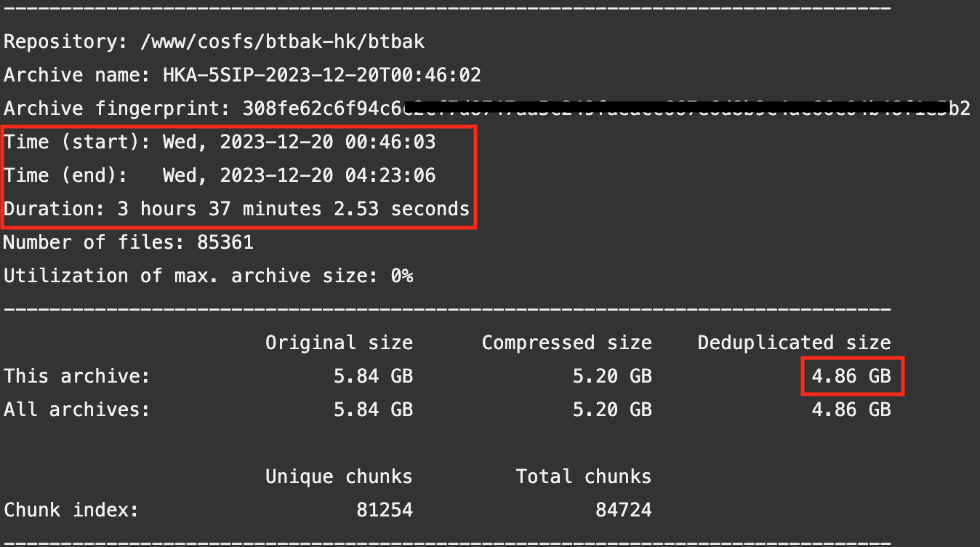Click This archive original size 5.84 GB
This screenshot has height=547, width=980.
coord(373,376)
